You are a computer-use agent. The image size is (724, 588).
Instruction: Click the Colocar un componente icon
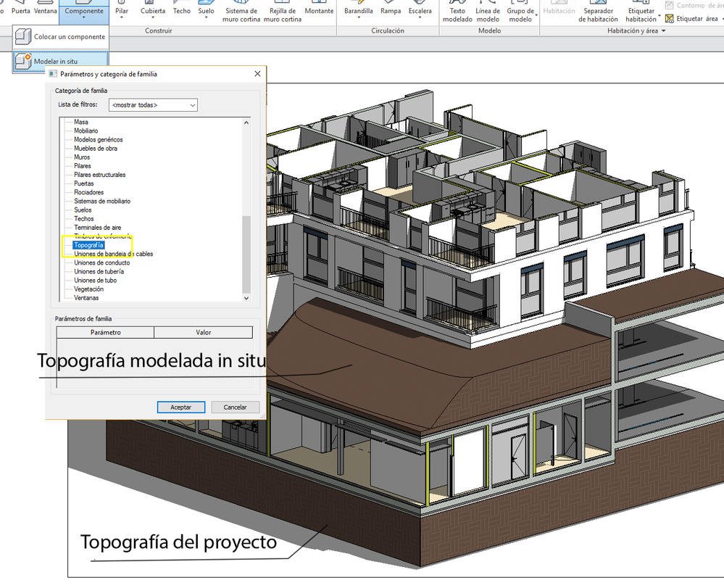(x=23, y=36)
